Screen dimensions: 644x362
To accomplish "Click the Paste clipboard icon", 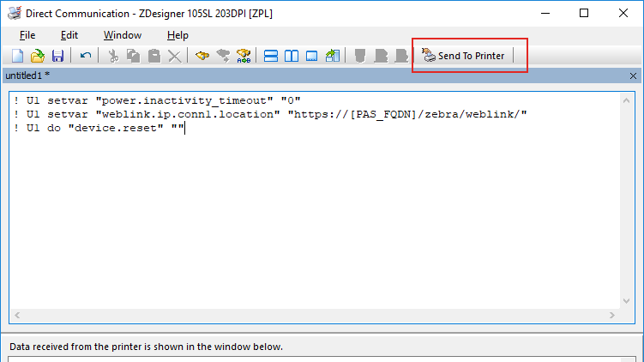I will point(154,56).
